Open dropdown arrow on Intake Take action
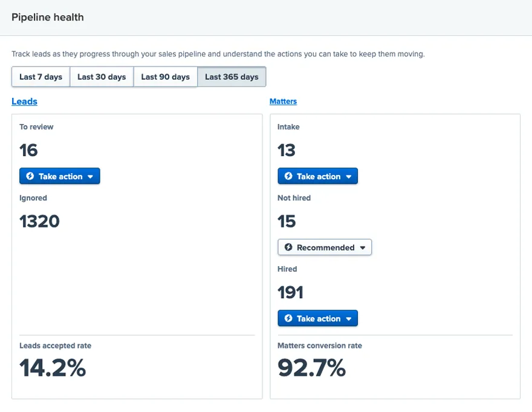The width and height of the screenshot is (532, 412). [349, 177]
